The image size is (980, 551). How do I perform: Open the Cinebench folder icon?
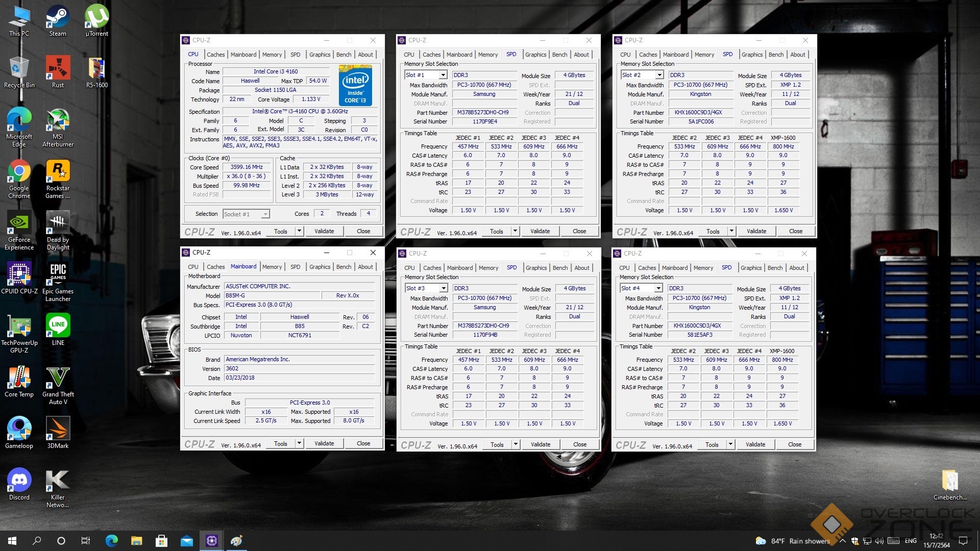pyautogui.click(x=950, y=485)
